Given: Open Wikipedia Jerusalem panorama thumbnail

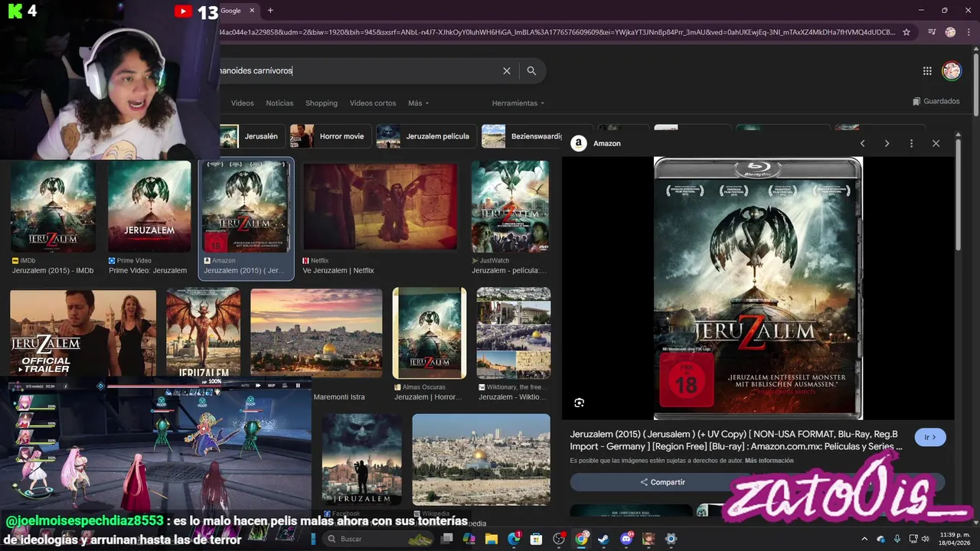Looking at the screenshot, I should pos(481,459).
